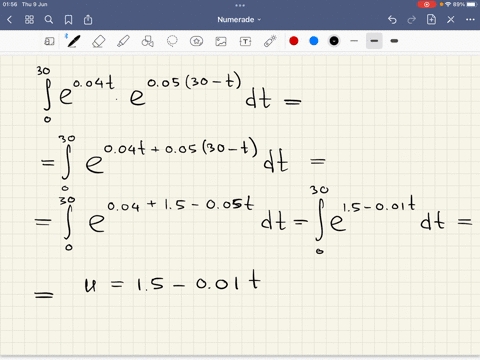Tap the multitasking dots at top center
The width and height of the screenshot is (480, 360).
point(240,5)
